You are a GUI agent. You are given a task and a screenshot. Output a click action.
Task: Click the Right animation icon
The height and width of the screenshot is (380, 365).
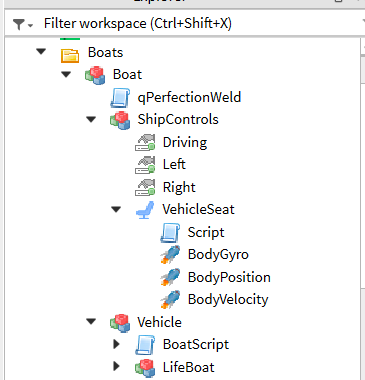pyautogui.click(x=145, y=187)
